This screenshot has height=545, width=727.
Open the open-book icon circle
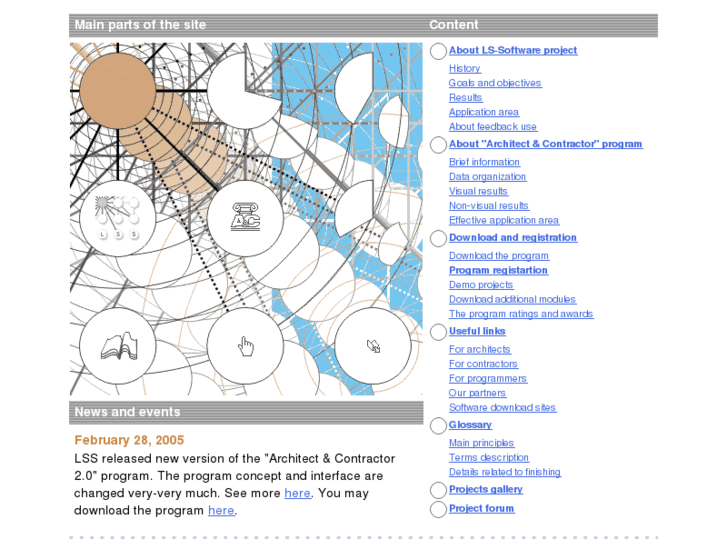(x=118, y=346)
